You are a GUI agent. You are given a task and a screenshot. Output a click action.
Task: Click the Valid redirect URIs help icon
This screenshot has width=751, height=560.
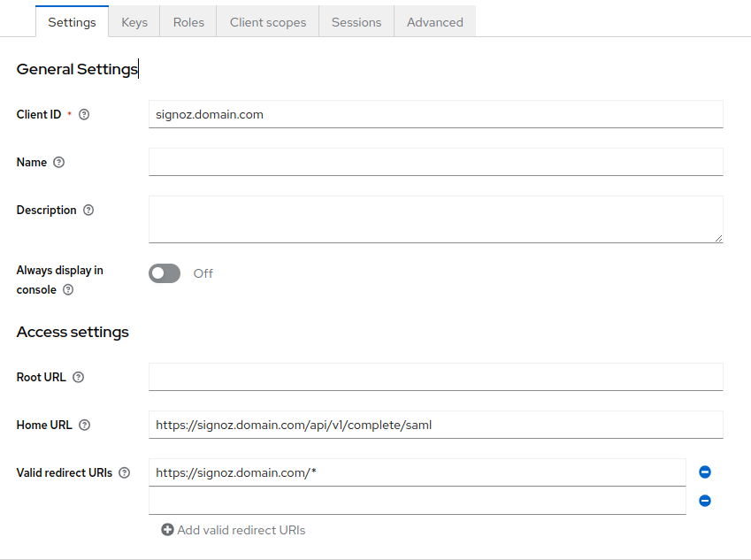pos(124,472)
